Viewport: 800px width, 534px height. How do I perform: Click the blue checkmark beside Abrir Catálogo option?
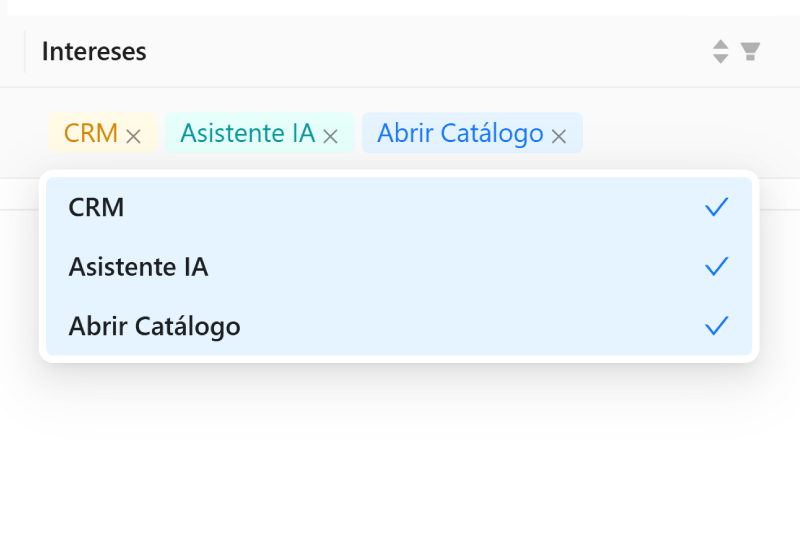point(716,326)
